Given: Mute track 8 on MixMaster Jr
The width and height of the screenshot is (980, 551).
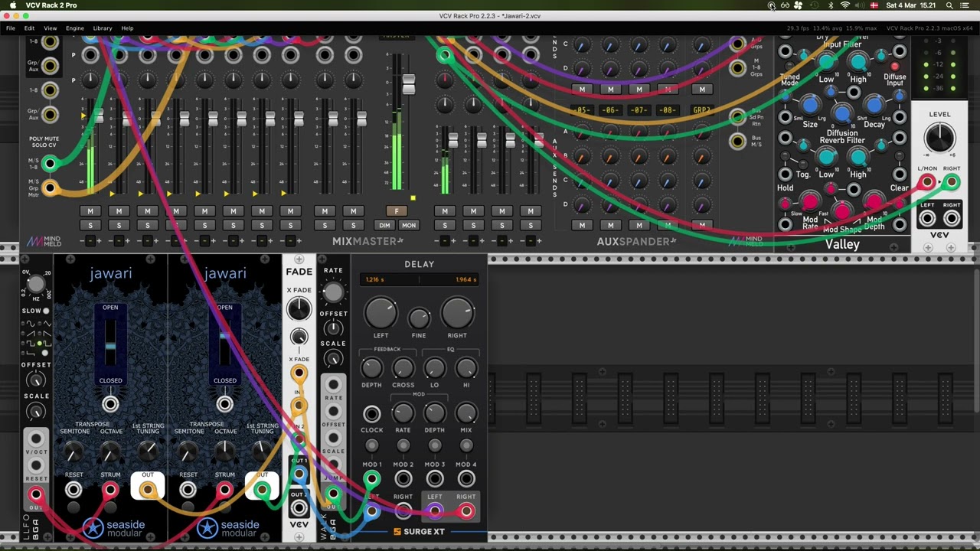Looking at the screenshot, I should click(x=290, y=211).
